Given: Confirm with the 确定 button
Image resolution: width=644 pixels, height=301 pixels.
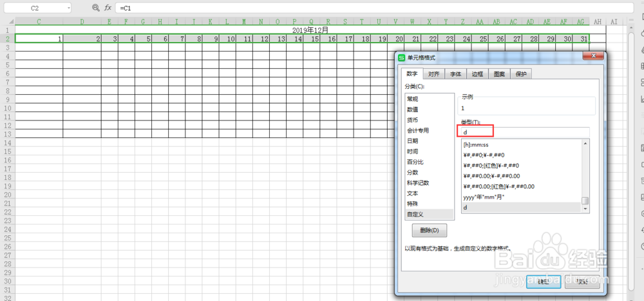Looking at the screenshot, I should 544,282.
